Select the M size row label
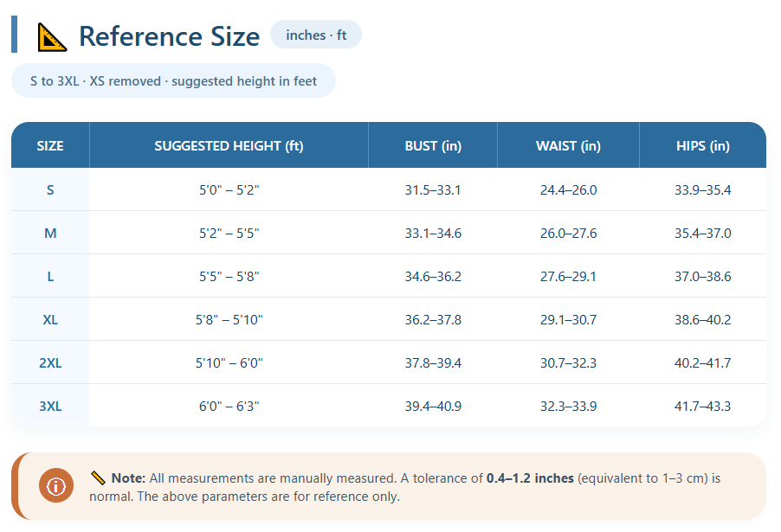781x532 pixels. coord(50,233)
